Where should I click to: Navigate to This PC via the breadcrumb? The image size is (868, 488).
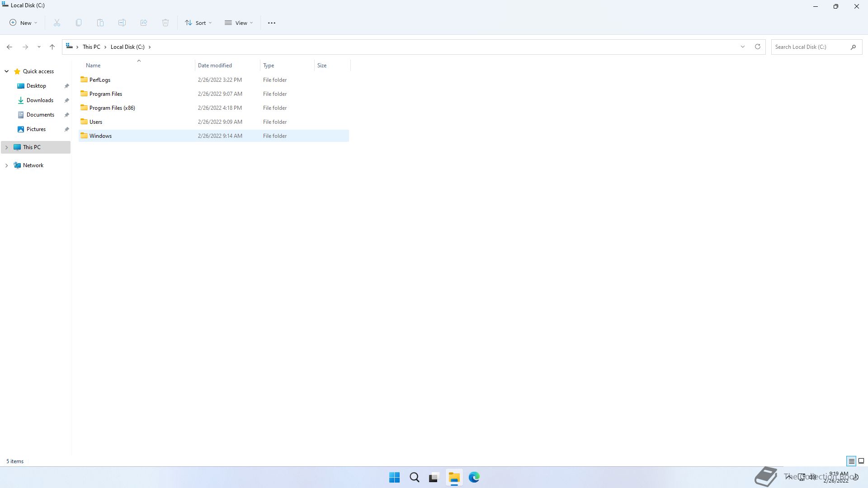91,47
